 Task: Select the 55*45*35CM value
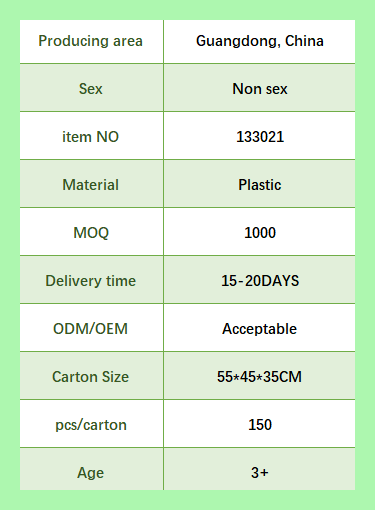(260, 377)
